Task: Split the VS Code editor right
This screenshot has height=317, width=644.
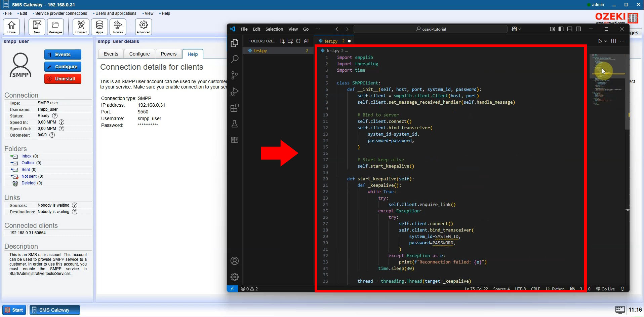Action: point(613,41)
